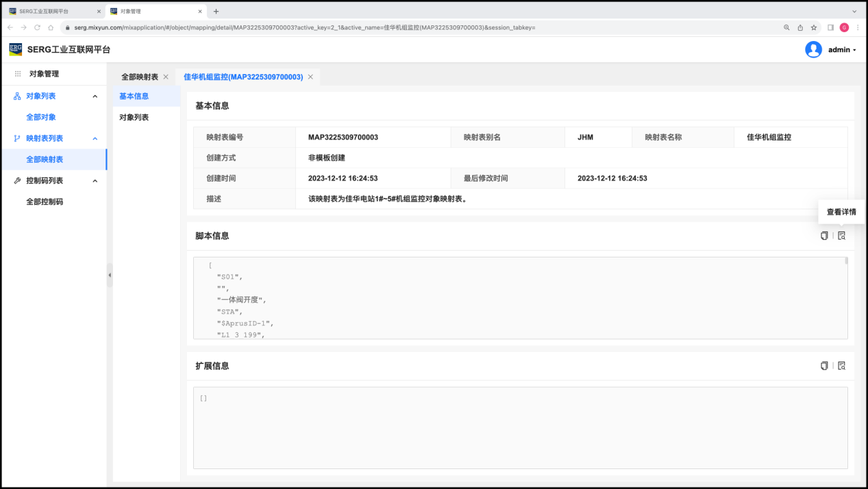Open the admin account dropdown

(x=842, y=50)
